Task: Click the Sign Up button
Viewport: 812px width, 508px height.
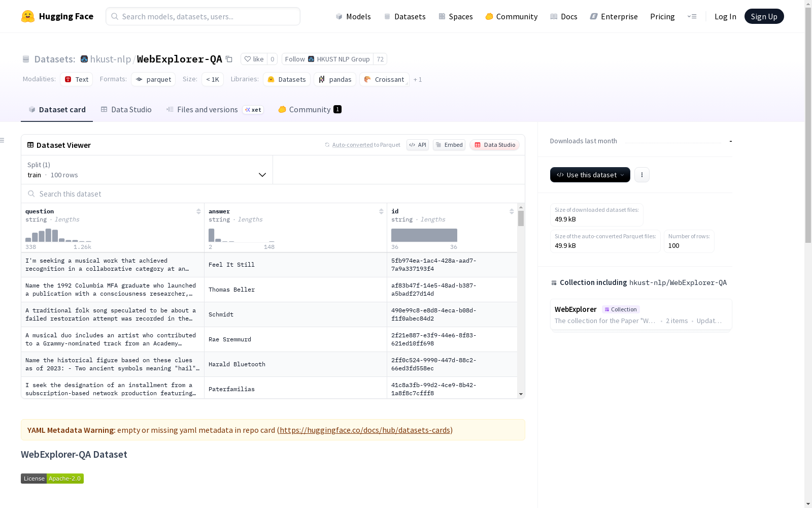Action: tap(764, 16)
